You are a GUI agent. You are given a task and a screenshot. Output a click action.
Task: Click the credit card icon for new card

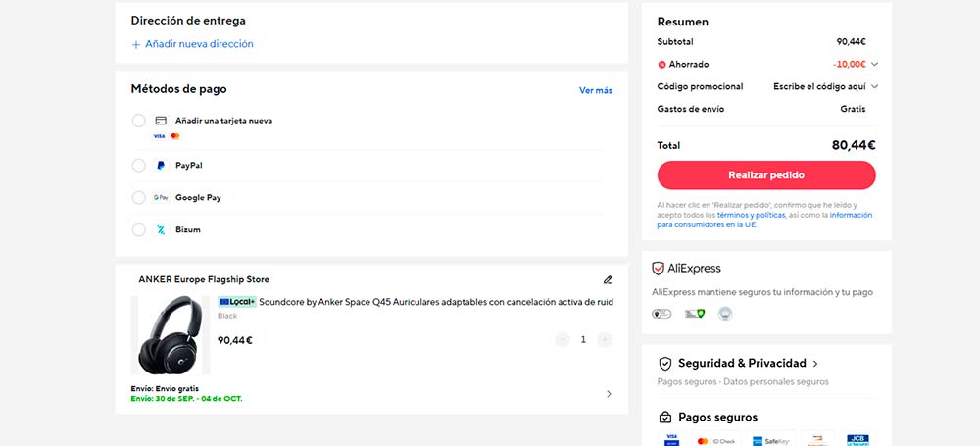click(x=161, y=121)
